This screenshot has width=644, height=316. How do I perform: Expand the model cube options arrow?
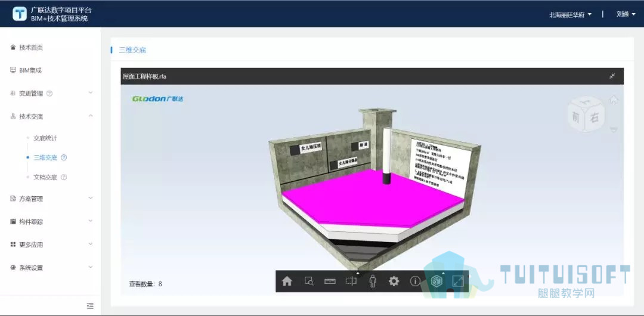442,272
